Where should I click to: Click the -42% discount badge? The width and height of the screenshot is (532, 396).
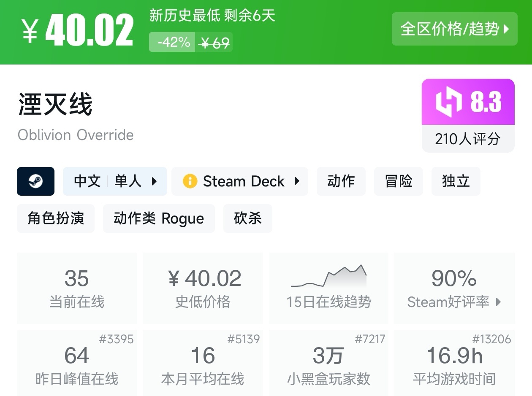click(173, 42)
